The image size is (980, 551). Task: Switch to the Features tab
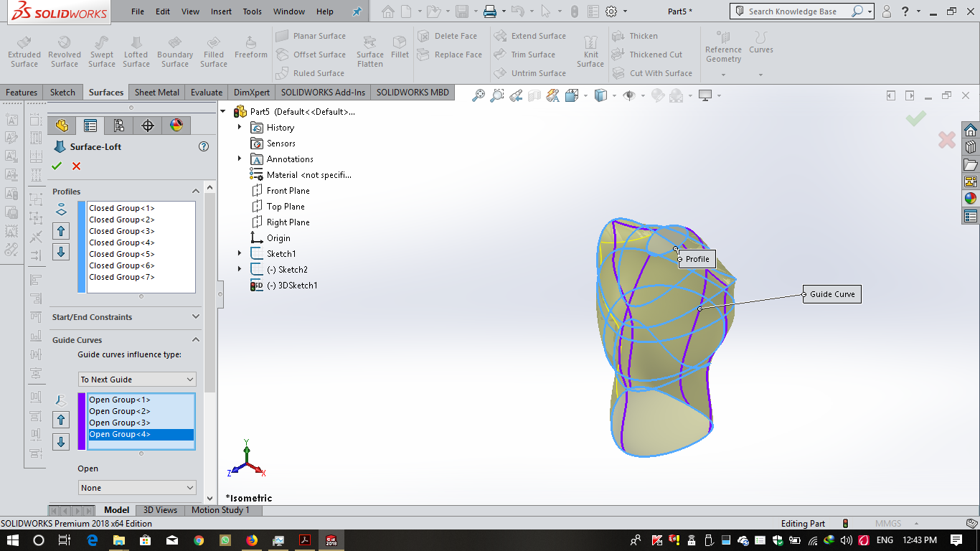tap(22, 92)
